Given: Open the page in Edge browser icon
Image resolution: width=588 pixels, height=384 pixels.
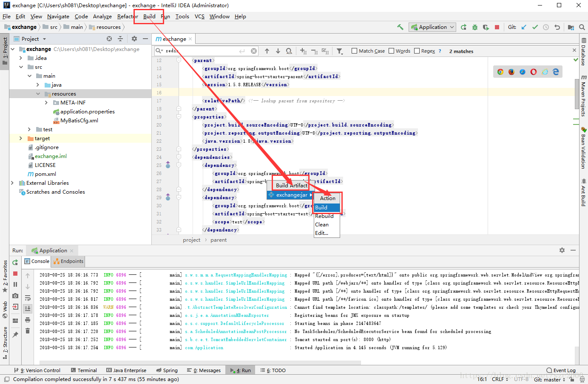Looking at the screenshot, I should [556, 72].
